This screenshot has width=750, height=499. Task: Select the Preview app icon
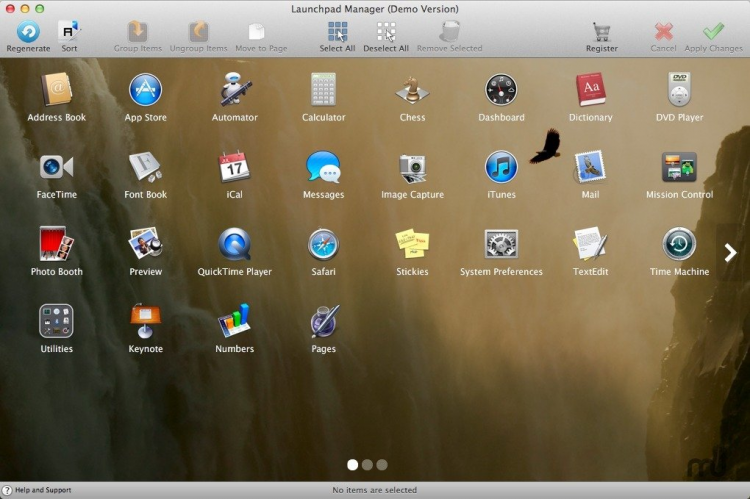[145, 244]
